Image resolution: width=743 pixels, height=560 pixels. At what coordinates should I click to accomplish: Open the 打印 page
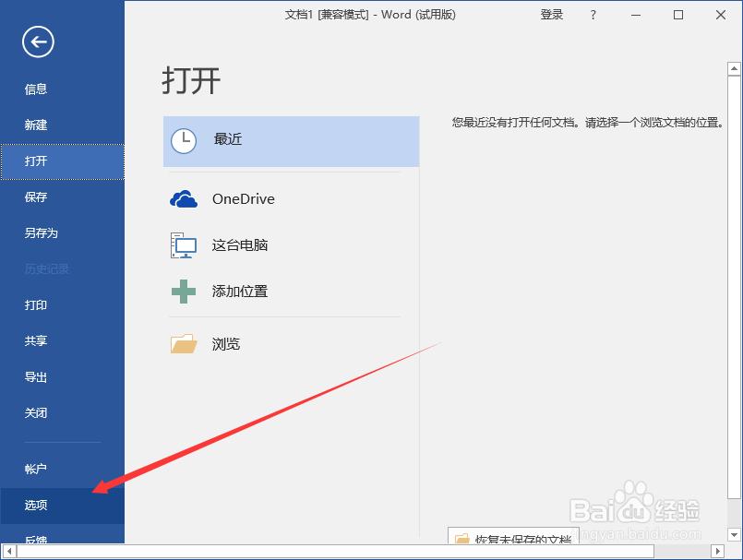click(x=62, y=305)
